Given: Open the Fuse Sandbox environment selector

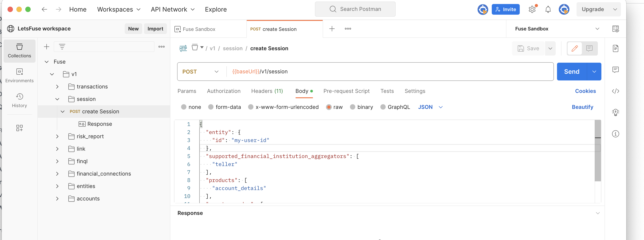Looking at the screenshot, I should (x=557, y=29).
